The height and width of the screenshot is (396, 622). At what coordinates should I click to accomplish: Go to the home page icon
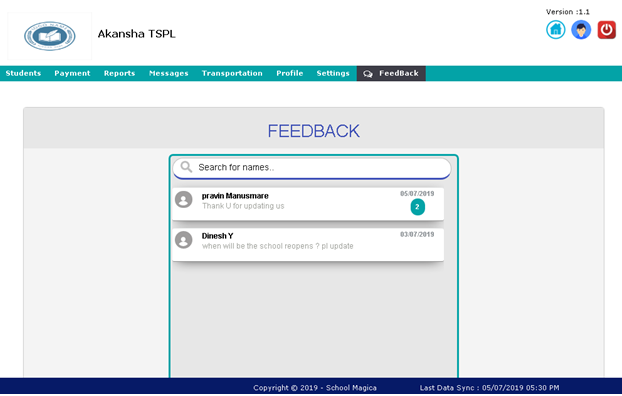[555, 30]
